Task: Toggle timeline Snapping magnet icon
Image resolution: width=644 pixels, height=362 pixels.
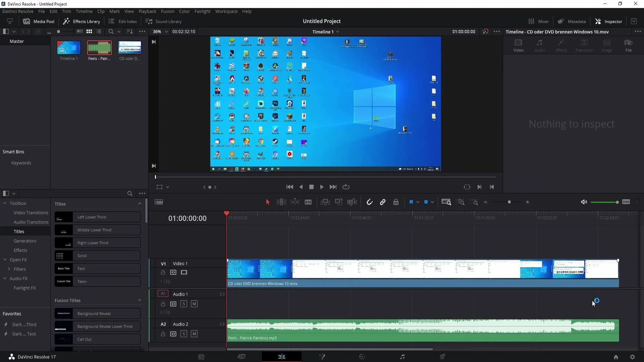Action: tap(369, 202)
